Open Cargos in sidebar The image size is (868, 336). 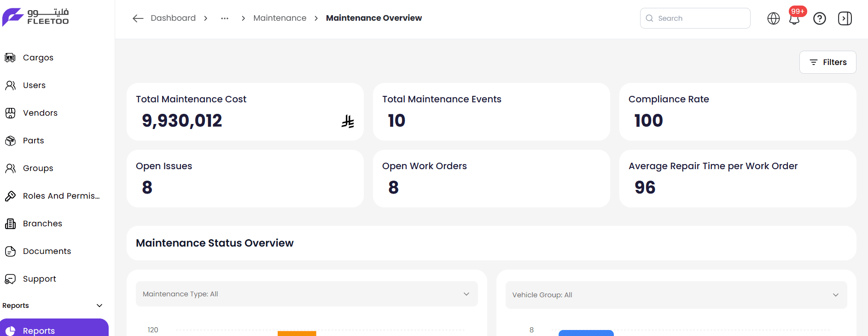(38, 58)
